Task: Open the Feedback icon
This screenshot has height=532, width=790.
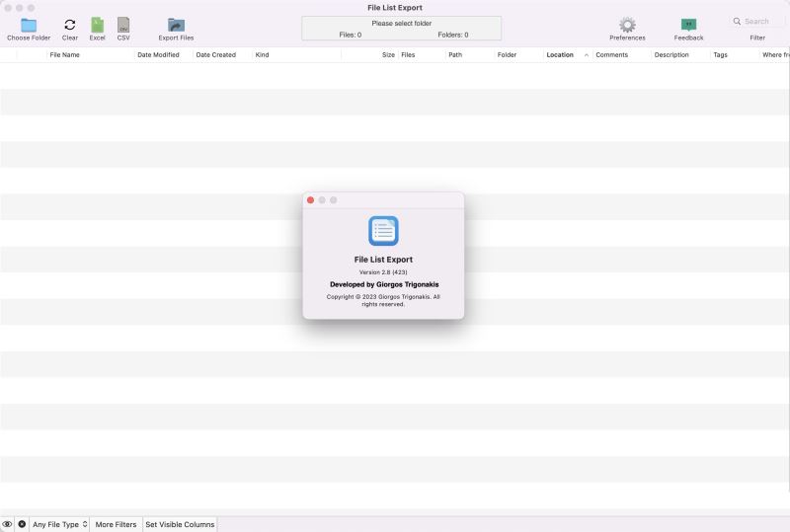Action: click(688, 25)
